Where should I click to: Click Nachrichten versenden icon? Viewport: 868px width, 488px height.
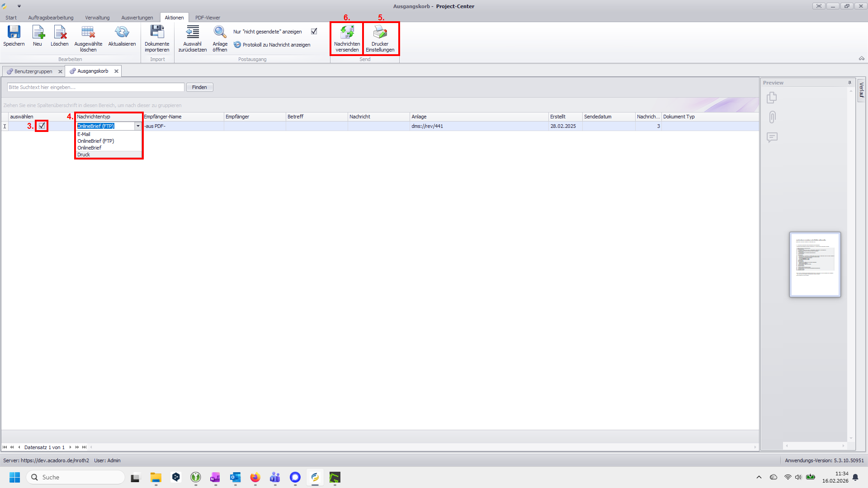pyautogui.click(x=347, y=33)
